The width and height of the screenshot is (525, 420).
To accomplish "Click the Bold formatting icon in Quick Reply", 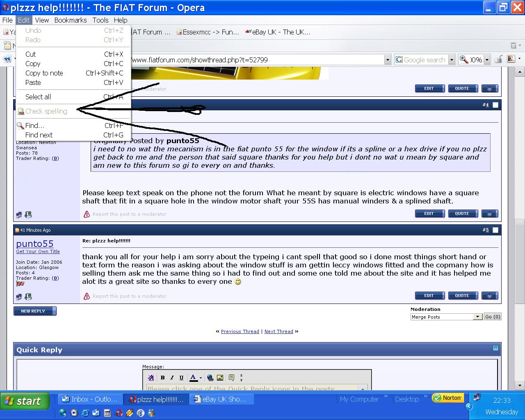I will [x=162, y=378].
